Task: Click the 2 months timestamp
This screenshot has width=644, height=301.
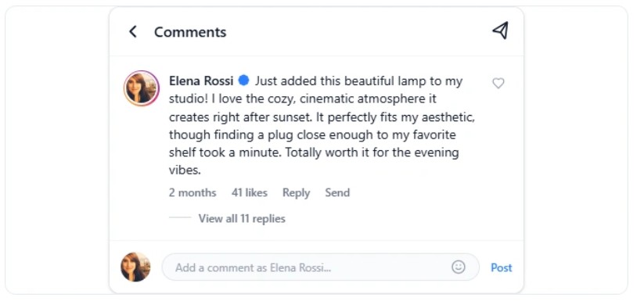Action: 192,193
